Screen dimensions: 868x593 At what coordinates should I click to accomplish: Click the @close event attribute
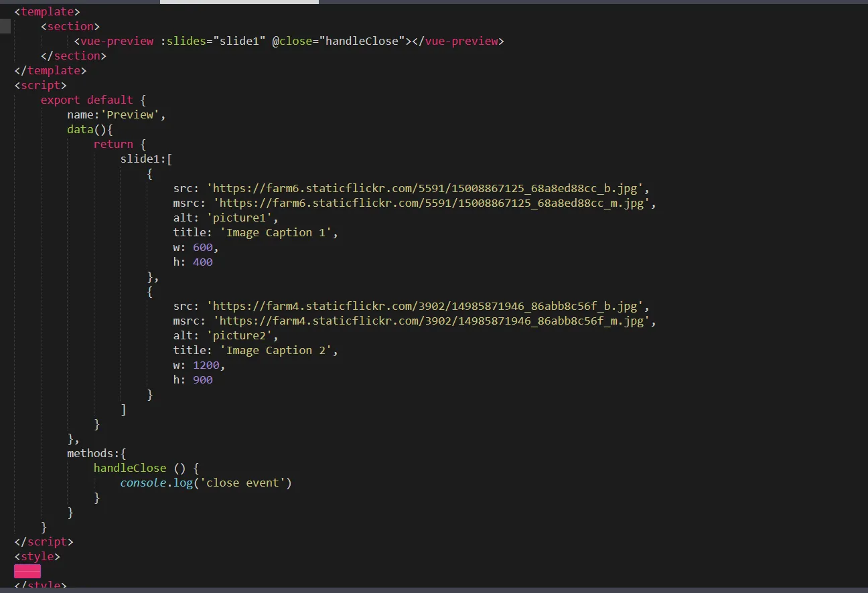pos(292,41)
